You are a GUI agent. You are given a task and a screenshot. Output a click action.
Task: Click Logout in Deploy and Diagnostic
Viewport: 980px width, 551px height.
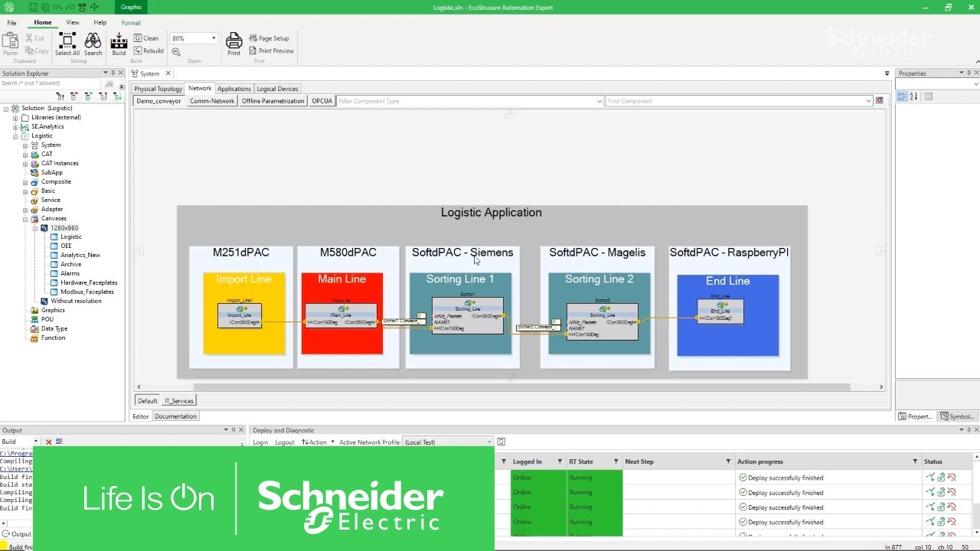(x=284, y=442)
